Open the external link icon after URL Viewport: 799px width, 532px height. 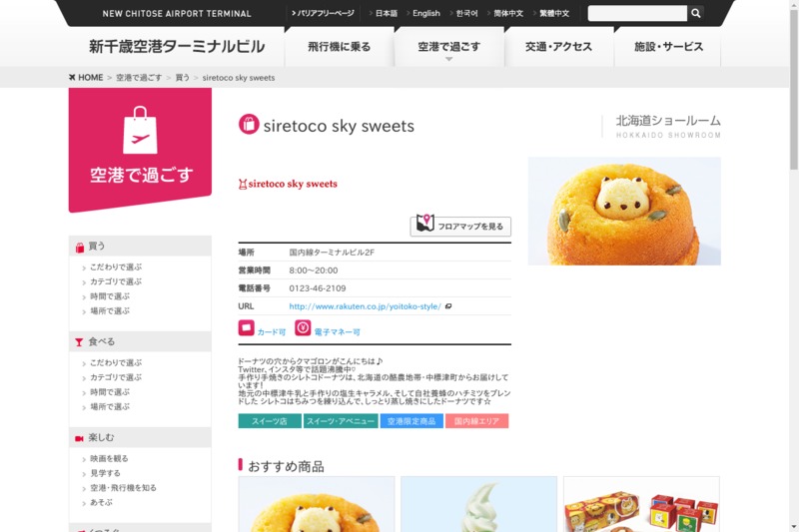448,306
